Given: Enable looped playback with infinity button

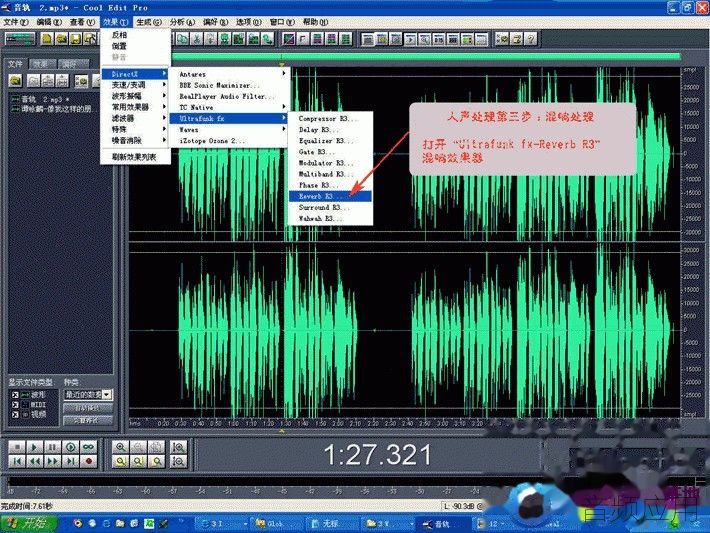Looking at the screenshot, I should click(88, 447).
